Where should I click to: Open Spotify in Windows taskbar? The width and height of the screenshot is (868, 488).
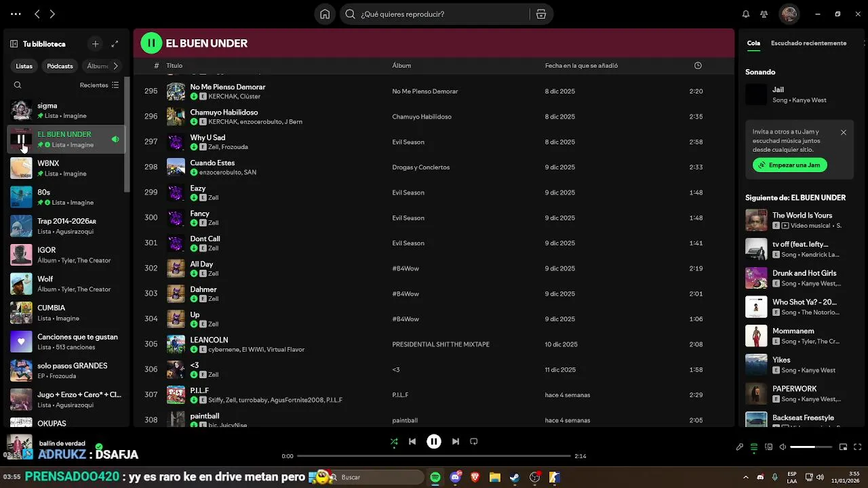coord(435,478)
